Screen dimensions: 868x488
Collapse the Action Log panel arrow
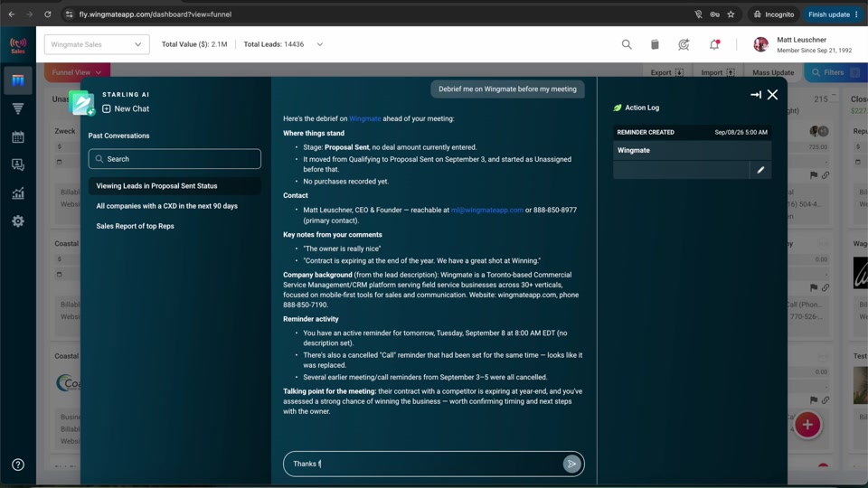click(756, 95)
